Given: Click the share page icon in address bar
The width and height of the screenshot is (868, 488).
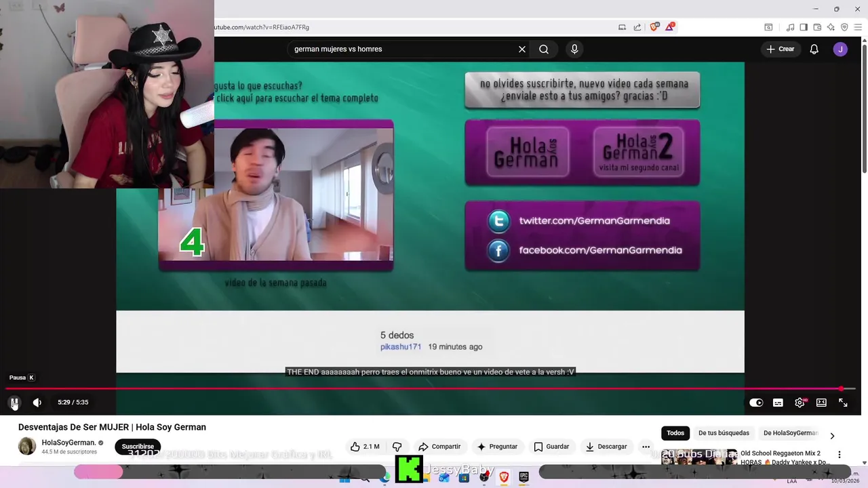Looking at the screenshot, I should point(637,27).
